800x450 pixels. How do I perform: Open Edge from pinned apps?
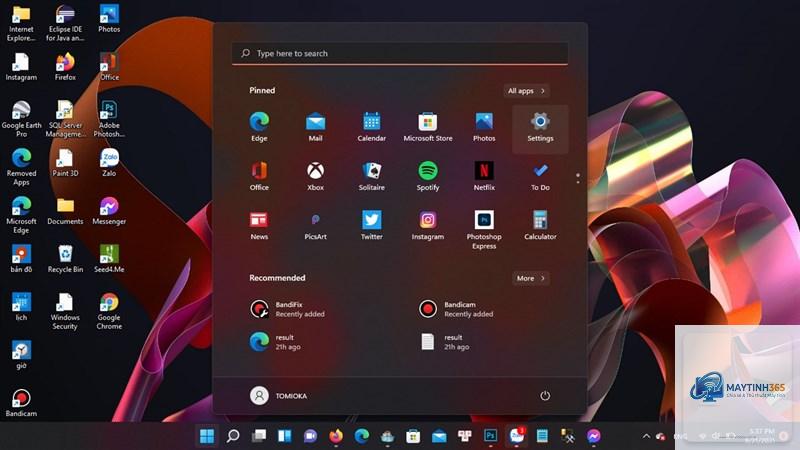259,127
